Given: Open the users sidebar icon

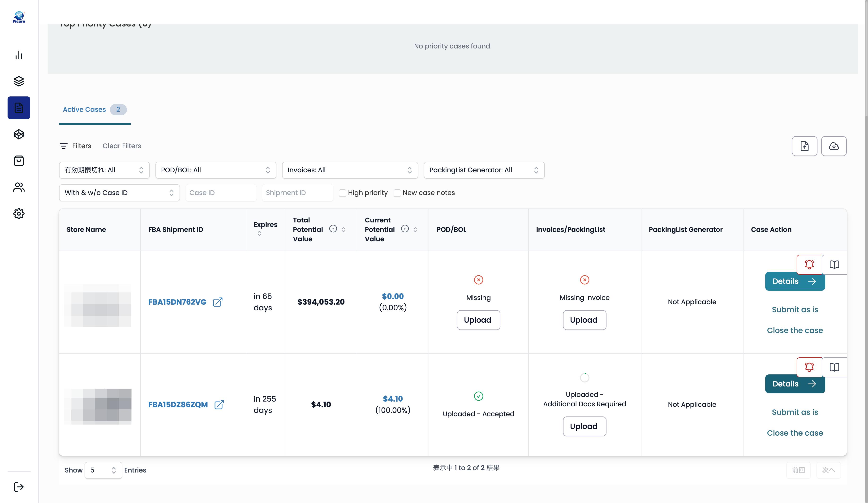Looking at the screenshot, I should 19,187.
